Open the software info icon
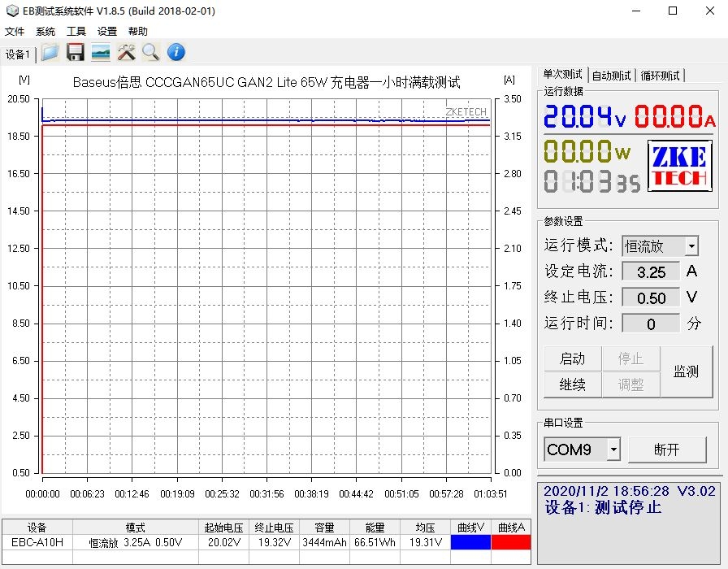The height and width of the screenshot is (569, 728). pyautogui.click(x=175, y=51)
